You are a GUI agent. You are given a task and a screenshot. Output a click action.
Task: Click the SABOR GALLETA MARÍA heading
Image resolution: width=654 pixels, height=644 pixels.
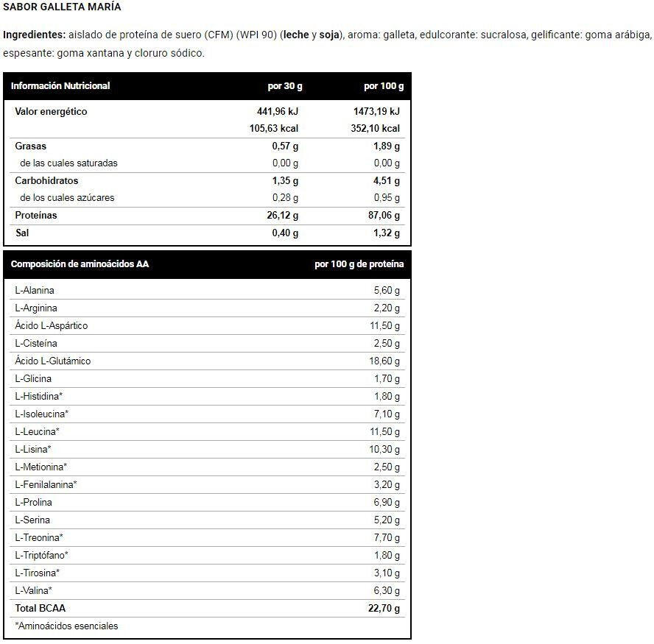tap(62, 7)
